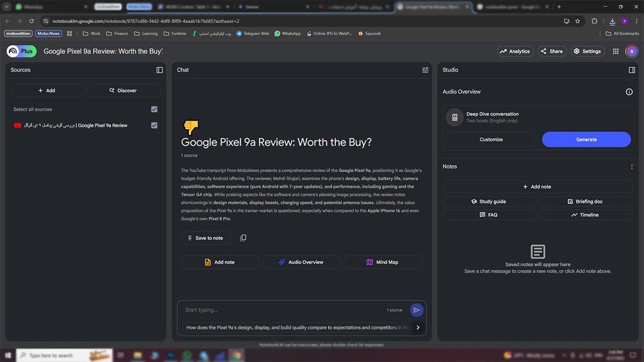The height and width of the screenshot is (362, 644).
Task: Reload the page
Action: coord(32,21)
